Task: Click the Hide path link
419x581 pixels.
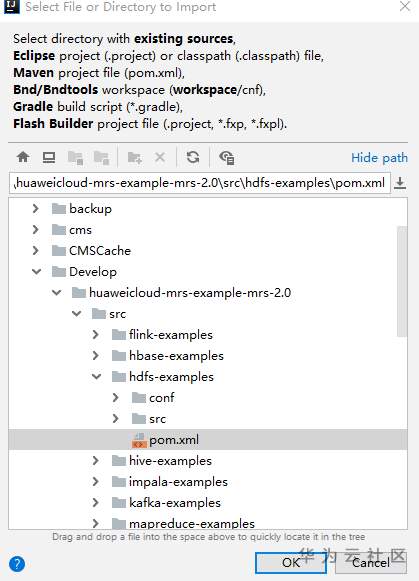Action: (379, 158)
